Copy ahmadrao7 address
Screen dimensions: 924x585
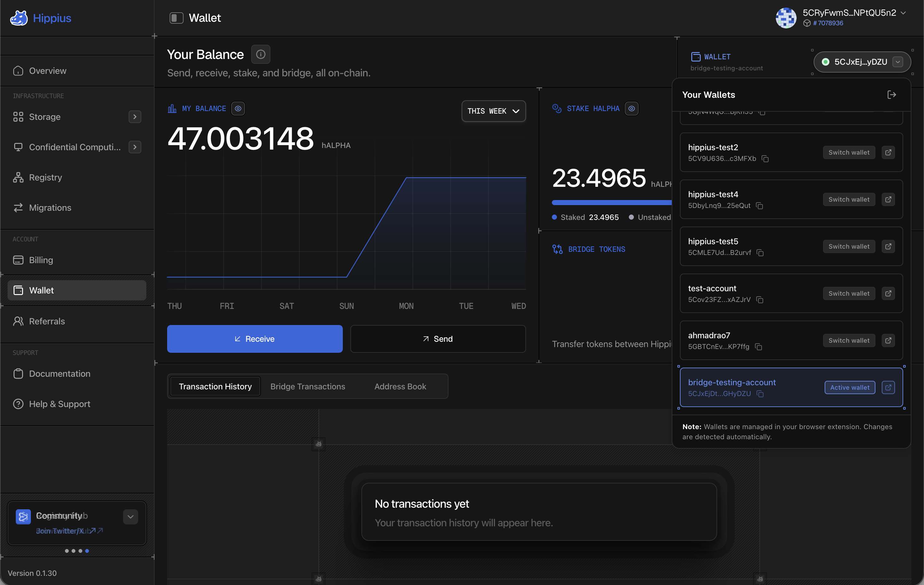point(759,347)
